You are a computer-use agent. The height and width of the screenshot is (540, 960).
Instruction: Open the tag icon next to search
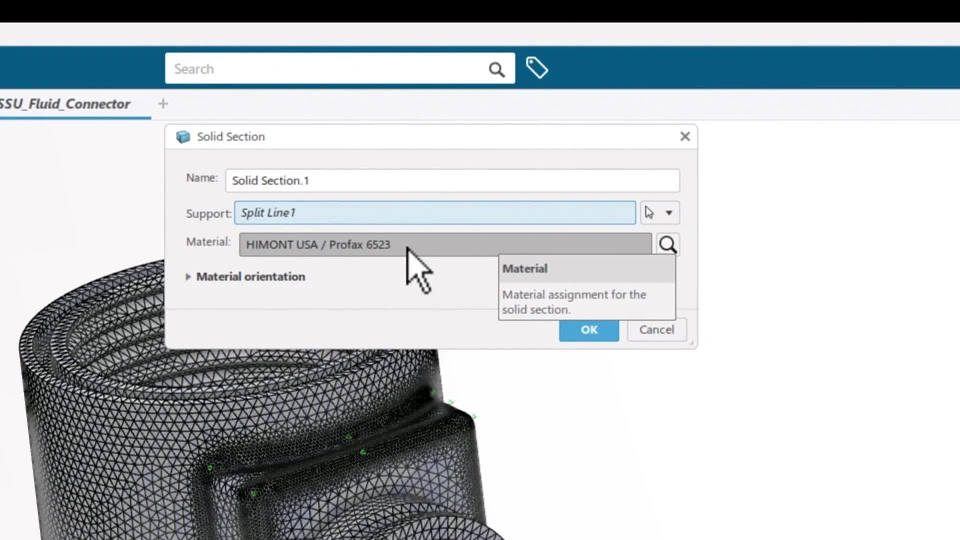coord(536,68)
